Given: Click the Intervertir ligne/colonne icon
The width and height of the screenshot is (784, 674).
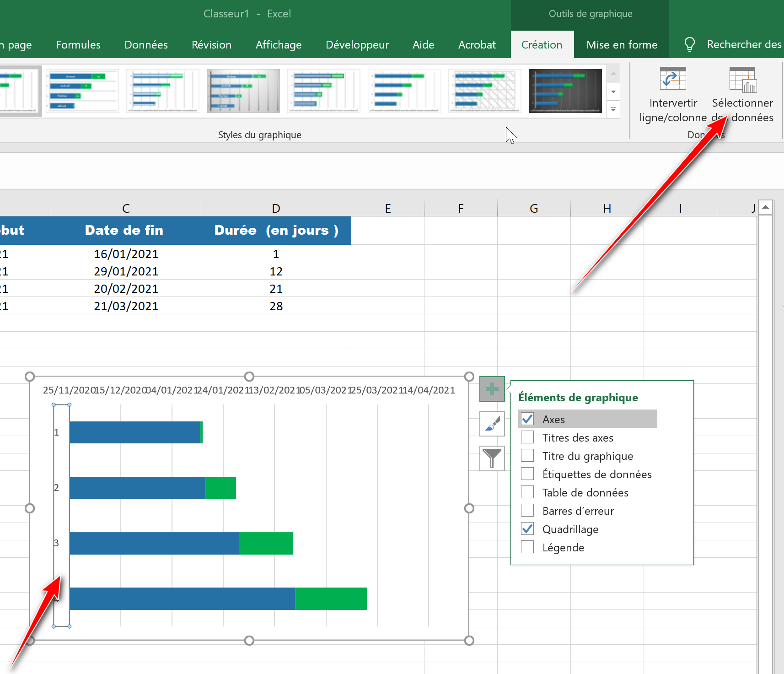Looking at the screenshot, I should pyautogui.click(x=673, y=79).
